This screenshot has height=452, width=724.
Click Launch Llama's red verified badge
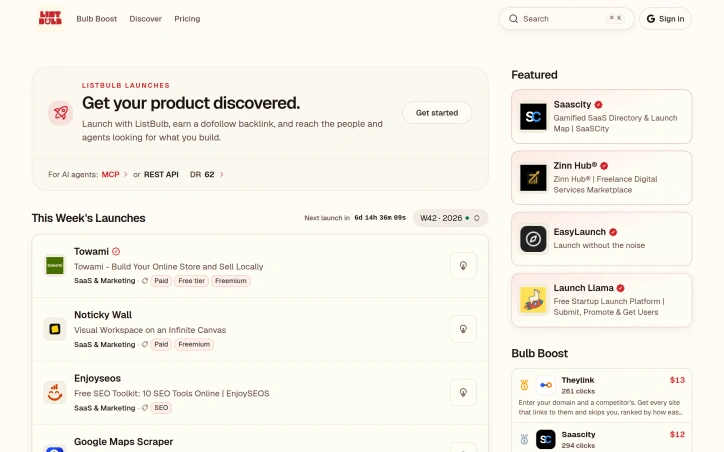click(621, 288)
